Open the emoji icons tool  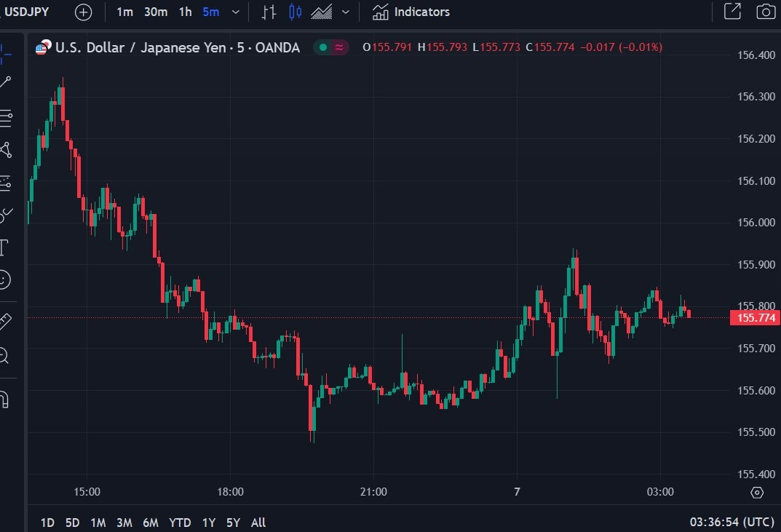[x=4, y=279]
